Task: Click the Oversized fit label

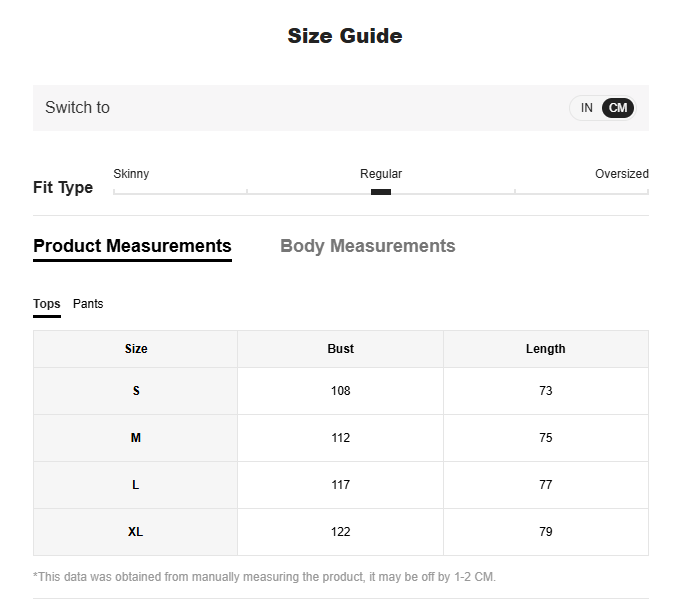Action: pos(621,174)
